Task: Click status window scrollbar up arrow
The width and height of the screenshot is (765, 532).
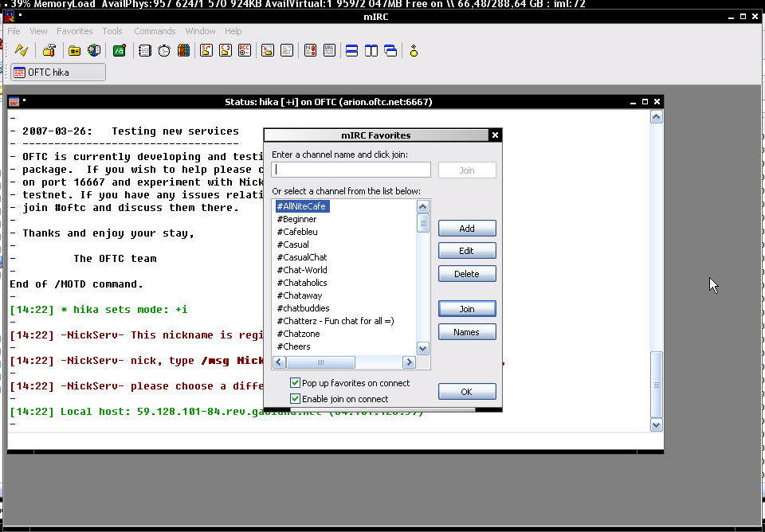Action: tap(656, 117)
